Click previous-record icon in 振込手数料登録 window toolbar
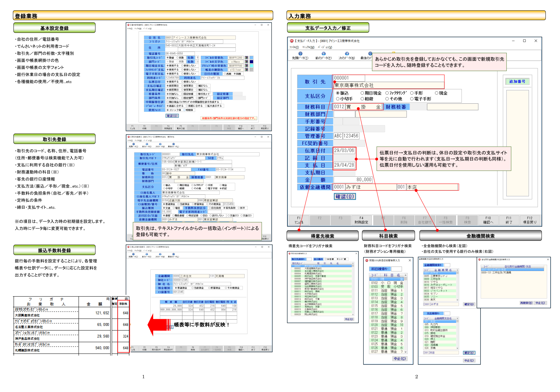The image size is (560, 392). 146,254
